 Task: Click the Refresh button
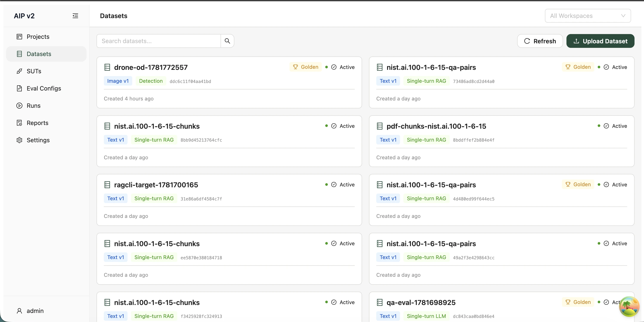pos(540,41)
